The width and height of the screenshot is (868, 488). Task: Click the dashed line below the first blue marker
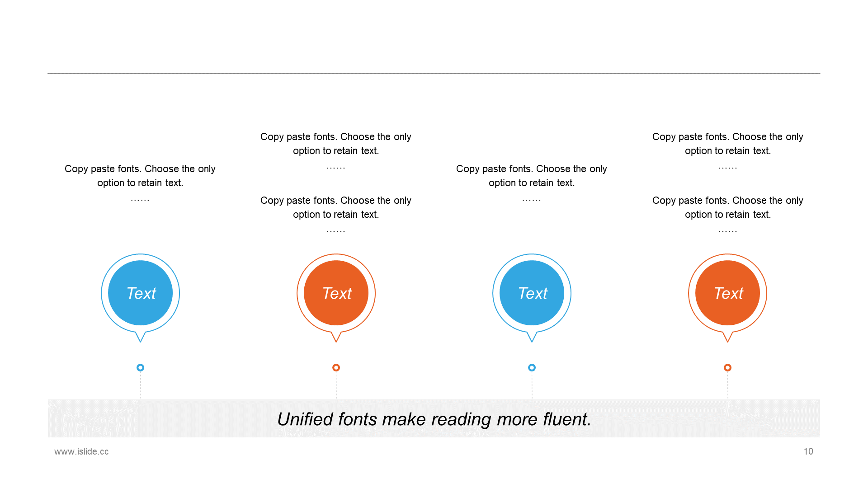point(141,385)
